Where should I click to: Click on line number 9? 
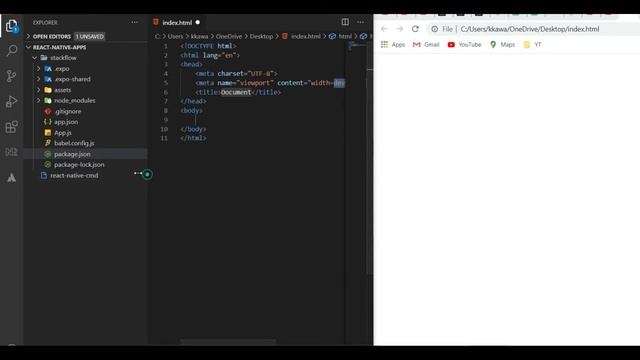coord(165,120)
